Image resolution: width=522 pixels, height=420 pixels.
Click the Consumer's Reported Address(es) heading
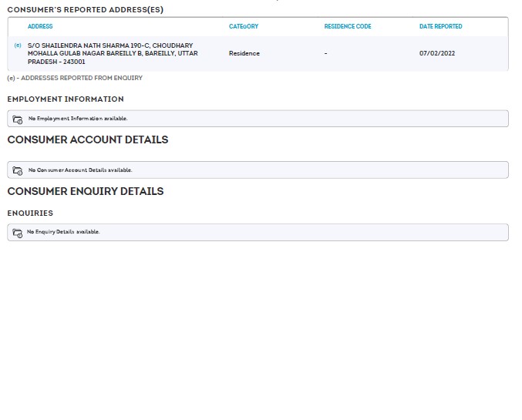pos(85,9)
